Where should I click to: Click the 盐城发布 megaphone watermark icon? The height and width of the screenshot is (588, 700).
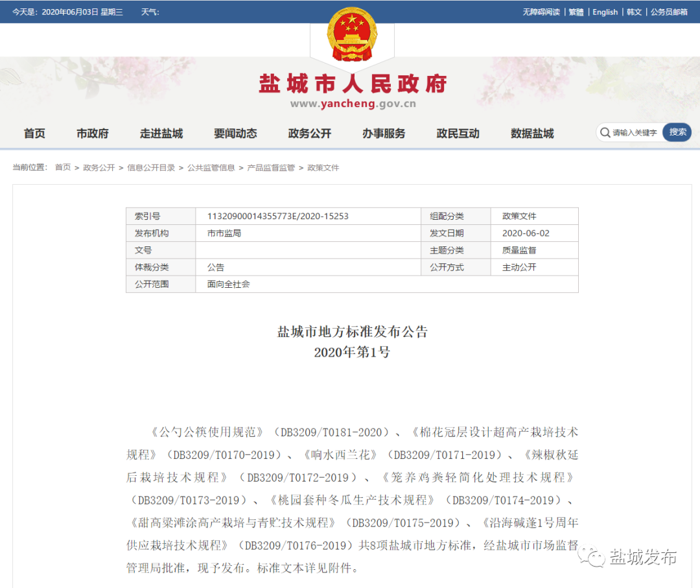pyautogui.click(x=592, y=554)
